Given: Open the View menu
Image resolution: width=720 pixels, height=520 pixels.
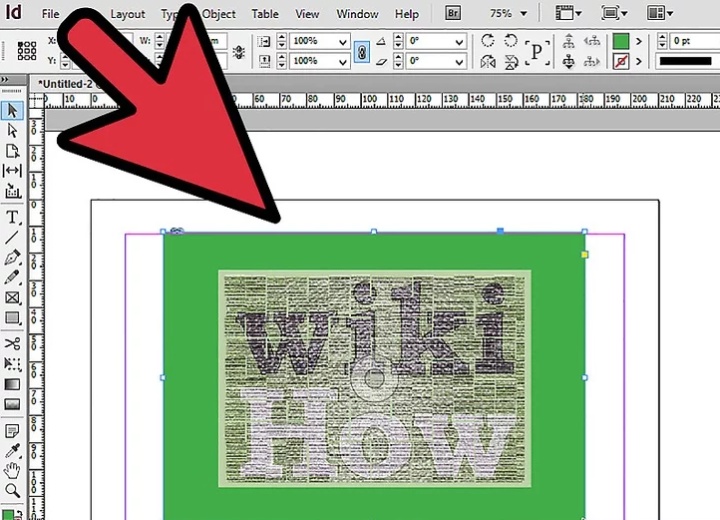Looking at the screenshot, I should pyautogui.click(x=307, y=14).
